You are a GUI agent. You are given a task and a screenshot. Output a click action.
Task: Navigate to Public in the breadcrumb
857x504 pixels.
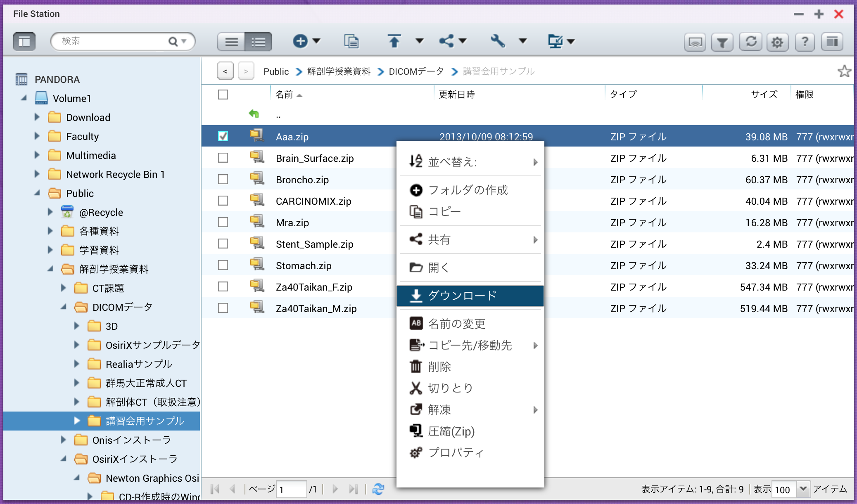point(276,71)
